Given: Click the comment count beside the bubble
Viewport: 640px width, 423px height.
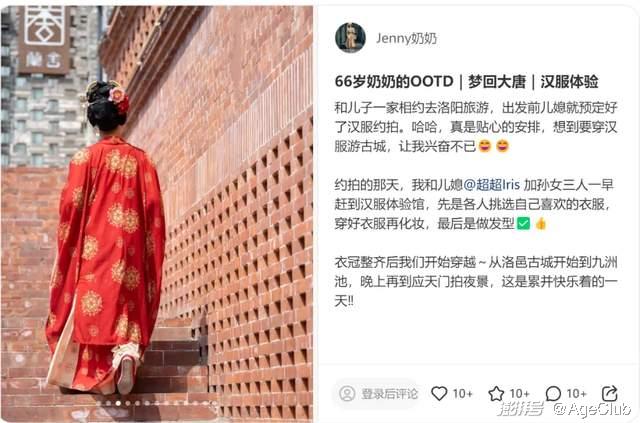Looking at the screenshot, I should click(x=576, y=394).
